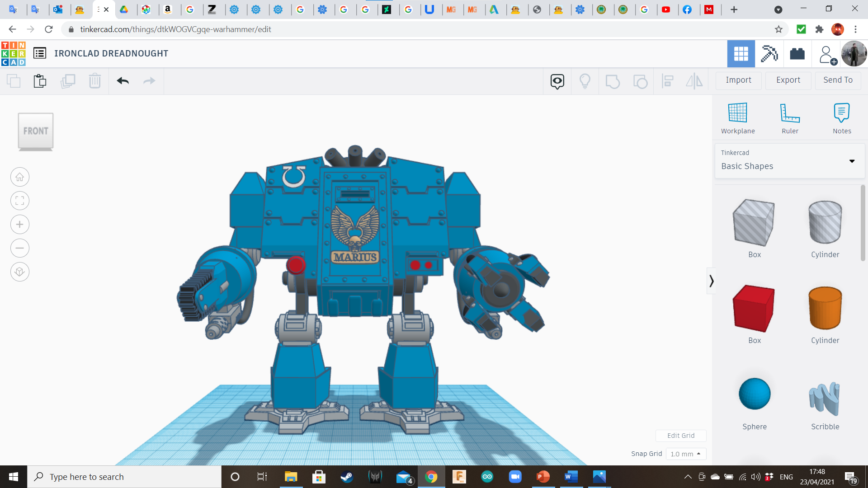Click the paste clipboard icon
This screenshot has height=488, width=868.
coord(40,81)
